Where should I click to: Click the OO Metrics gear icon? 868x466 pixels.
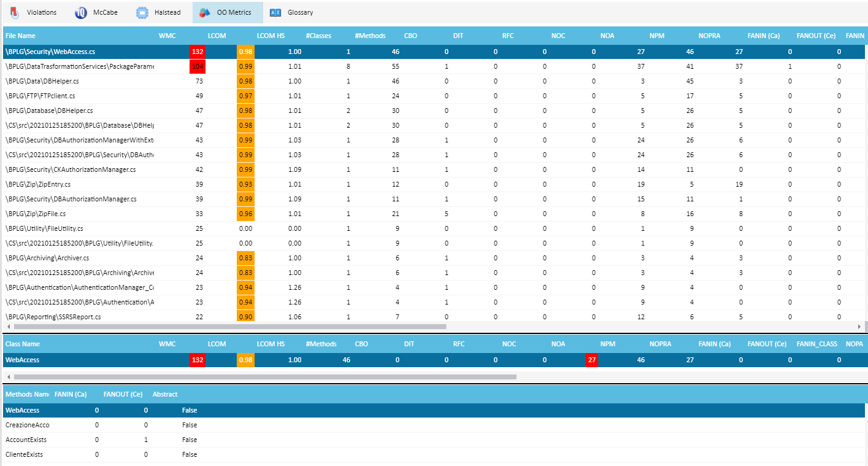(205, 12)
